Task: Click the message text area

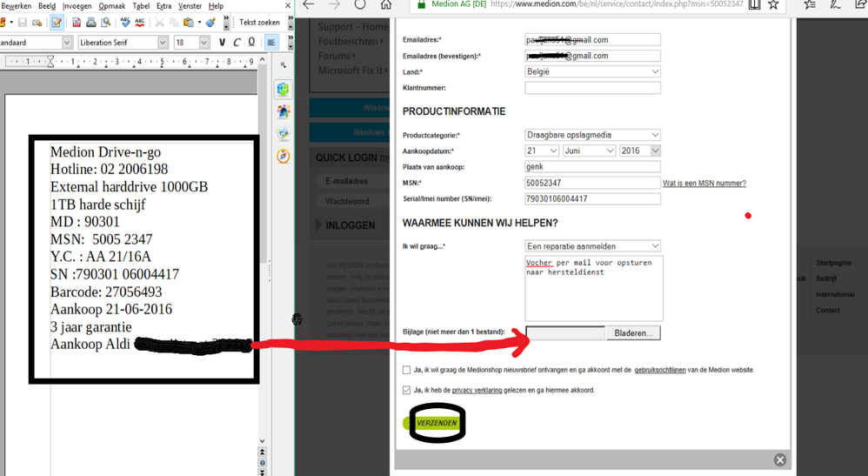Action: (x=593, y=288)
